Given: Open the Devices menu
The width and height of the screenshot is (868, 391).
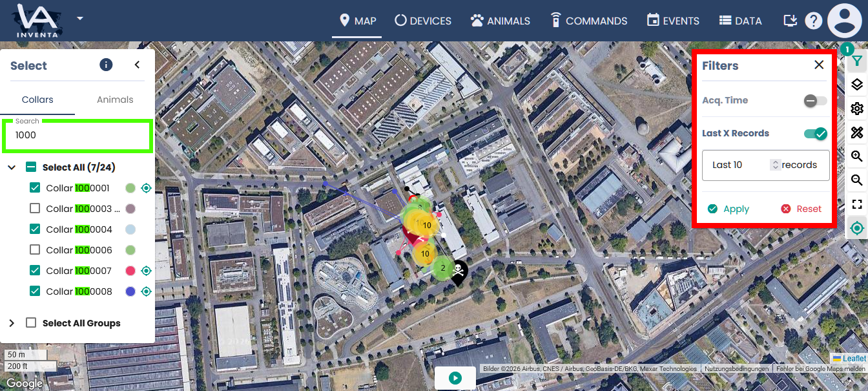Looking at the screenshot, I should (x=423, y=21).
